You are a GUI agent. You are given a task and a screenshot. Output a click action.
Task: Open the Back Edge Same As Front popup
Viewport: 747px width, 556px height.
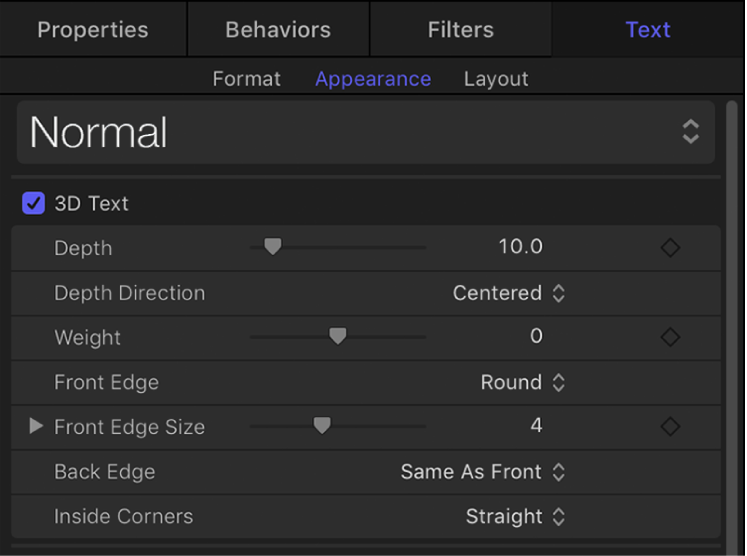(483, 472)
